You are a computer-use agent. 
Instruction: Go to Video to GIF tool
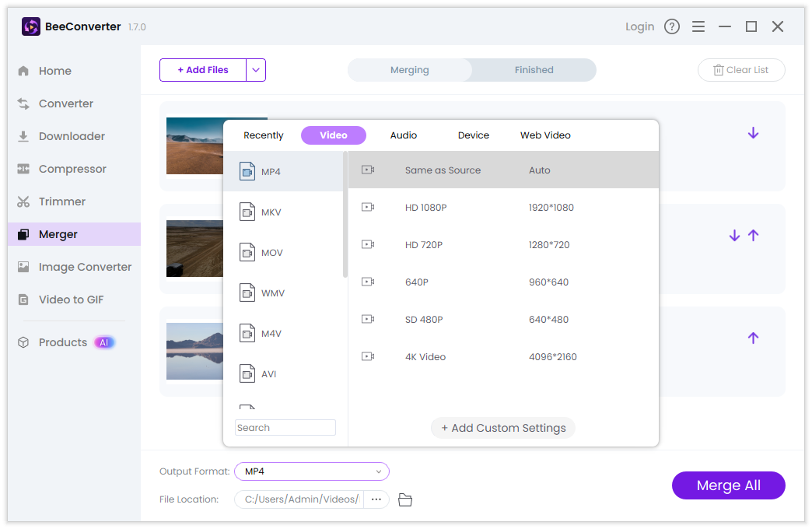click(71, 300)
